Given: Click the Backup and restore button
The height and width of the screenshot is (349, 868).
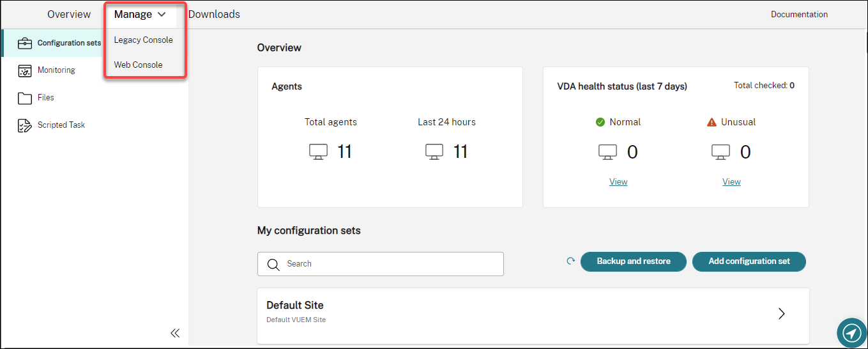Looking at the screenshot, I should pos(633,261).
